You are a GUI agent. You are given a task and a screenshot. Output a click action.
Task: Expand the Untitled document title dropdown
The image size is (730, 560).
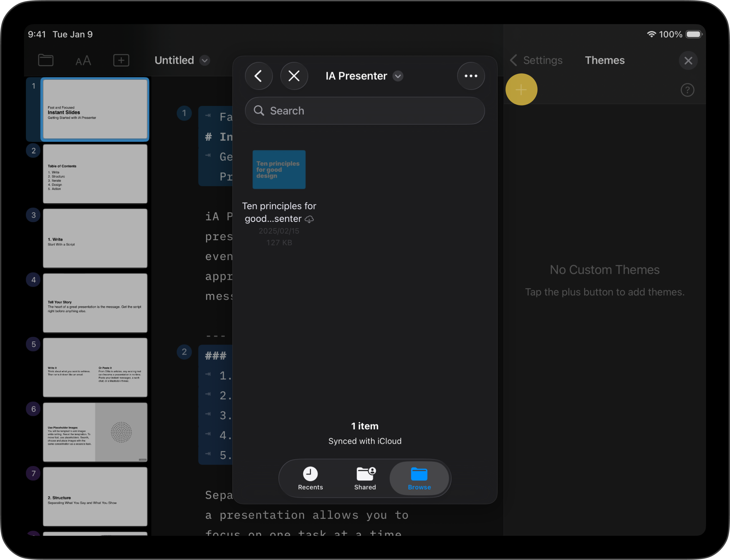204,60
